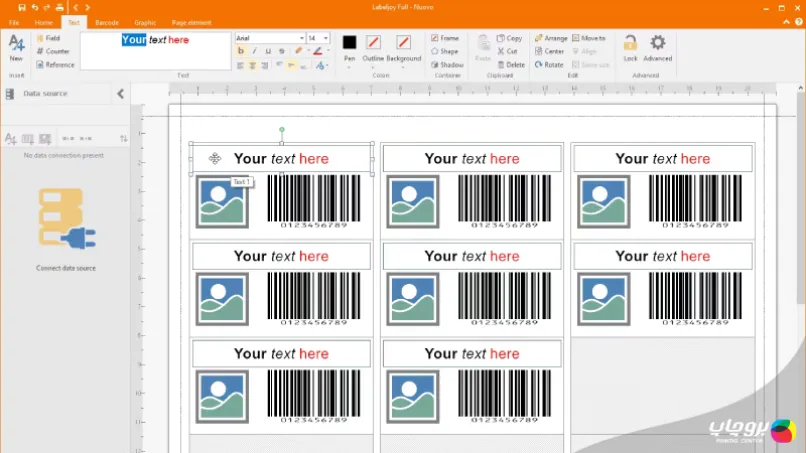This screenshot has height=453, width=806.
Task: Switch to the Graphic tab
Action: coord(145,23)
